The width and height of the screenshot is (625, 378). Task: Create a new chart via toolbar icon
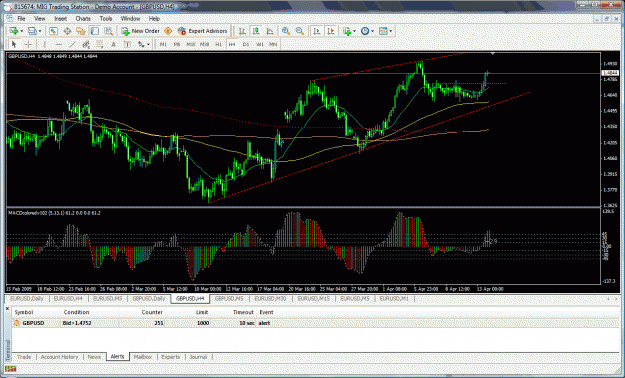(x=14, y=31)
